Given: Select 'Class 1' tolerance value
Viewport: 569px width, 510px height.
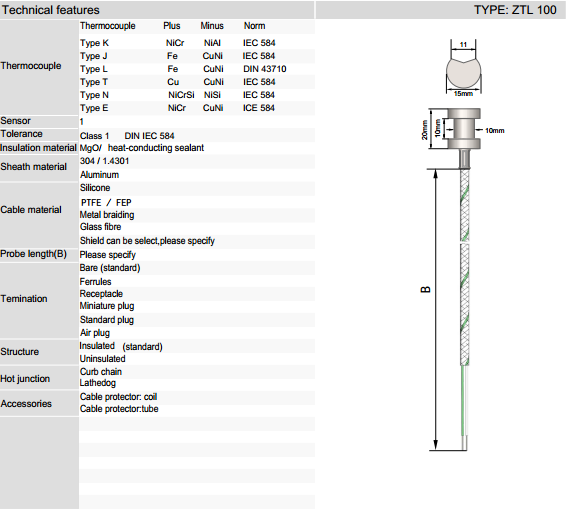Looking at the screenshot, I should click(x=94, y=136).
